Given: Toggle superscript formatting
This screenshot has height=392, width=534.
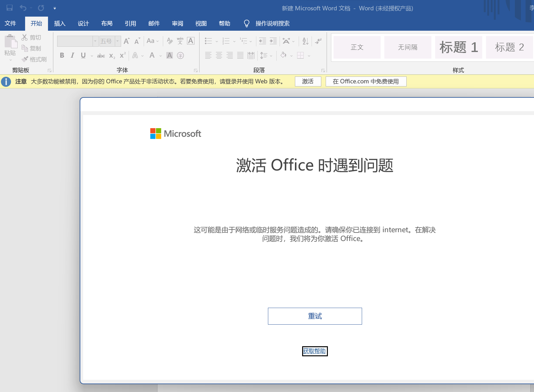Looking at the screenshot, I should [x=123, y=55].
